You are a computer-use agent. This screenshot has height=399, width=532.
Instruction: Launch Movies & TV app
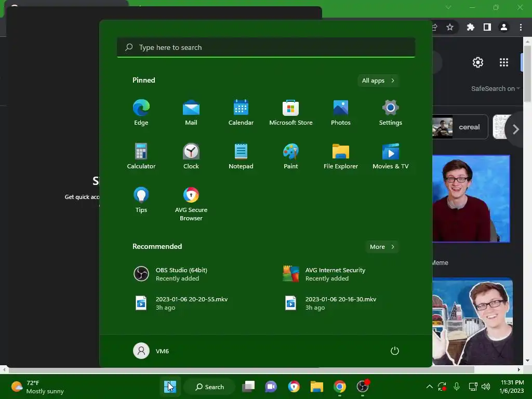pos(391,156)
